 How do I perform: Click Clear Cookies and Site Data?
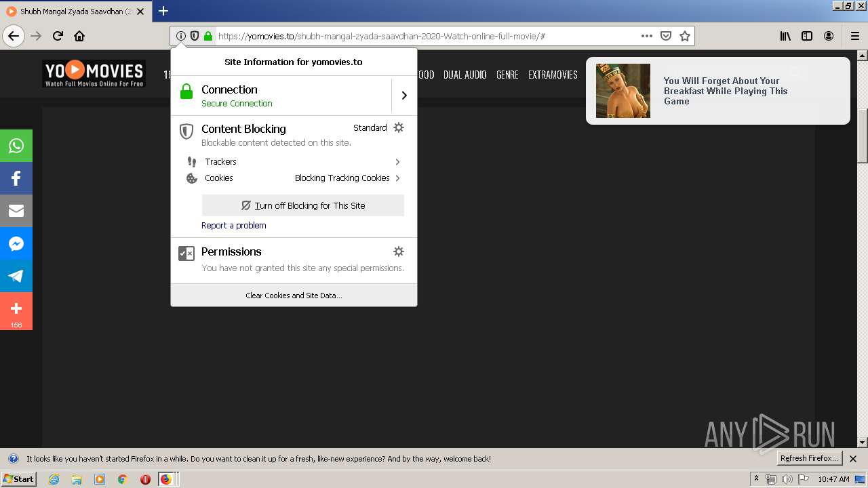(x=294, y=296)
